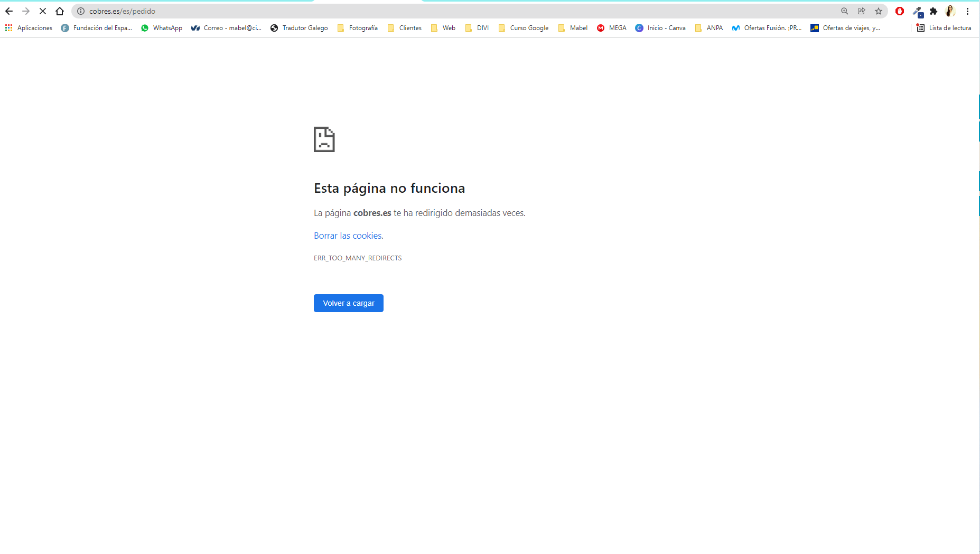The width and height of the screenshot is (980, 554).
Task: Click the Volver a cargar button
Action: point(349,303)
